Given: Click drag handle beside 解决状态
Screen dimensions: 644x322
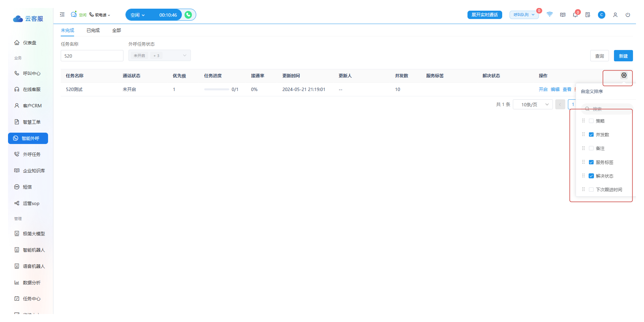Looking at the screenshot, I should coord(583,176).
